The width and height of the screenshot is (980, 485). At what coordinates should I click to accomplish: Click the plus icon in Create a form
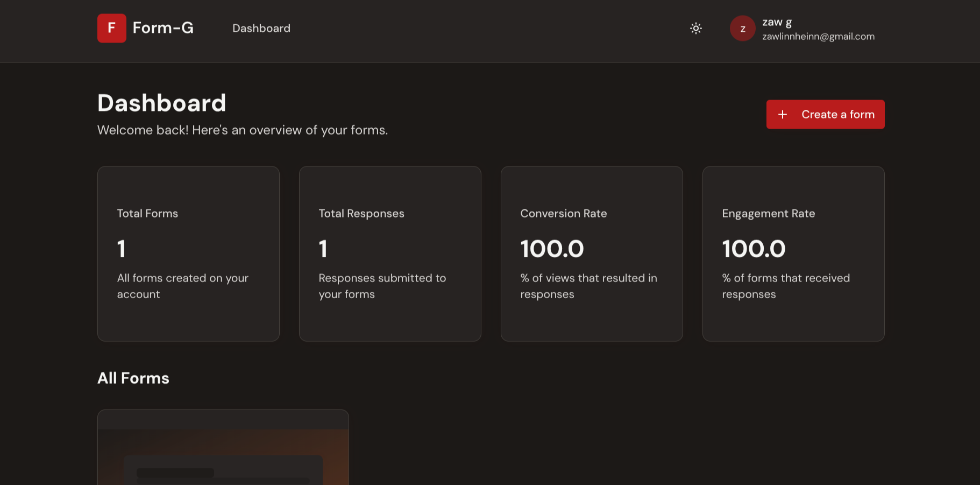click(783, 115)
